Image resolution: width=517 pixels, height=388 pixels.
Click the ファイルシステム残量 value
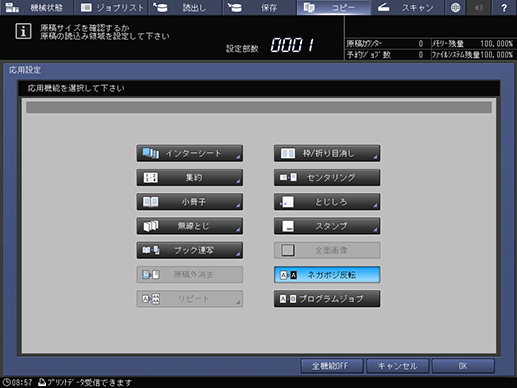point(497,55)
